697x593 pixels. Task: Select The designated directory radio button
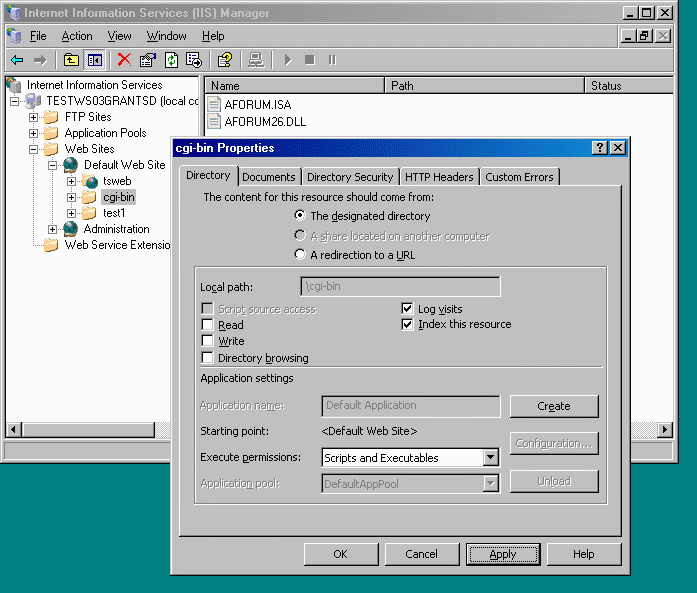click(x=300, y=216)
